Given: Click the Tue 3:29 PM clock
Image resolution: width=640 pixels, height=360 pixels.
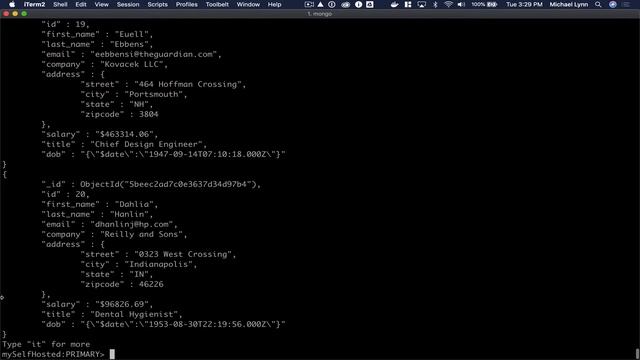Looking at the screenshot, I should coord(524,4).
